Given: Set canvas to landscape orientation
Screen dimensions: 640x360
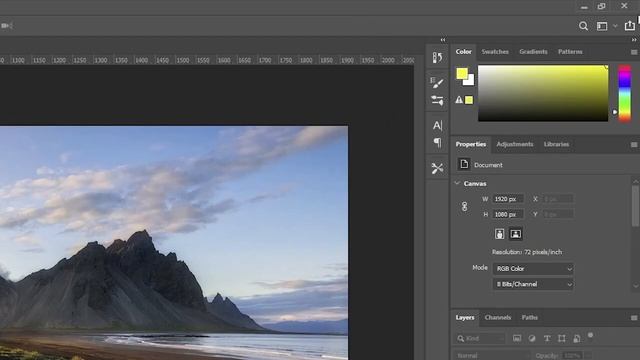Looking at the screenshot, I should 516,234.
